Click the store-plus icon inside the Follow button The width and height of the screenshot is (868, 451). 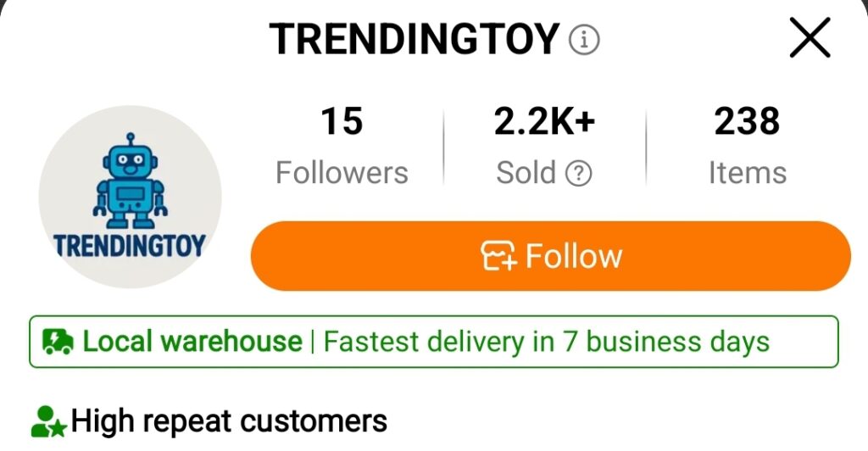click(x=499, y=256)
